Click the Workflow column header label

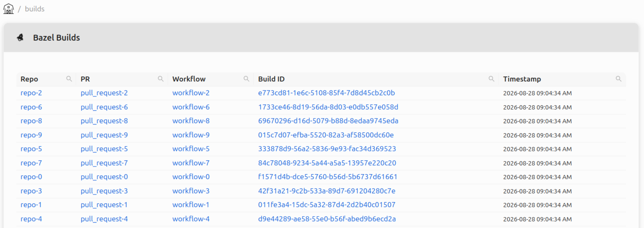click(x=189, y=79)
